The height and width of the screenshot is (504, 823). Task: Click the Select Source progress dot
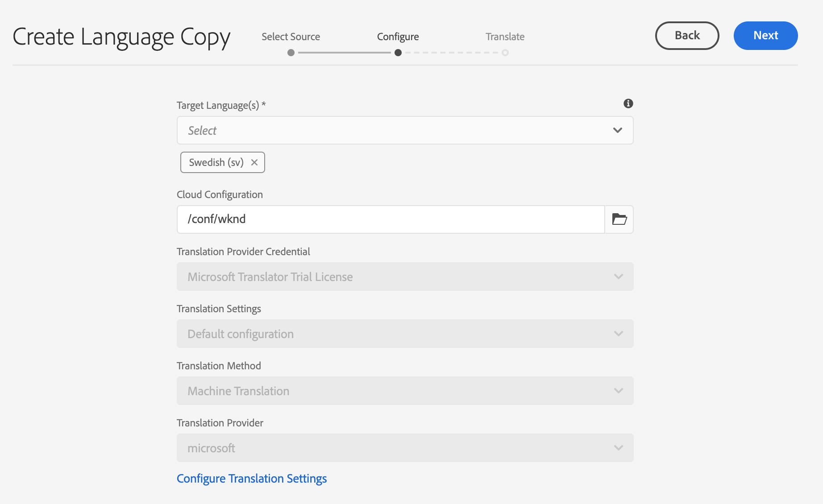(291, 53)
